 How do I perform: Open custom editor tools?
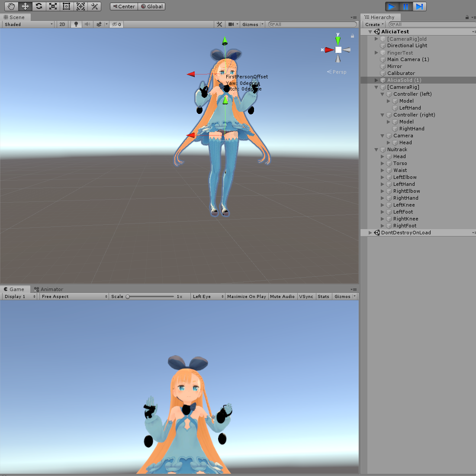coord(94,6)
